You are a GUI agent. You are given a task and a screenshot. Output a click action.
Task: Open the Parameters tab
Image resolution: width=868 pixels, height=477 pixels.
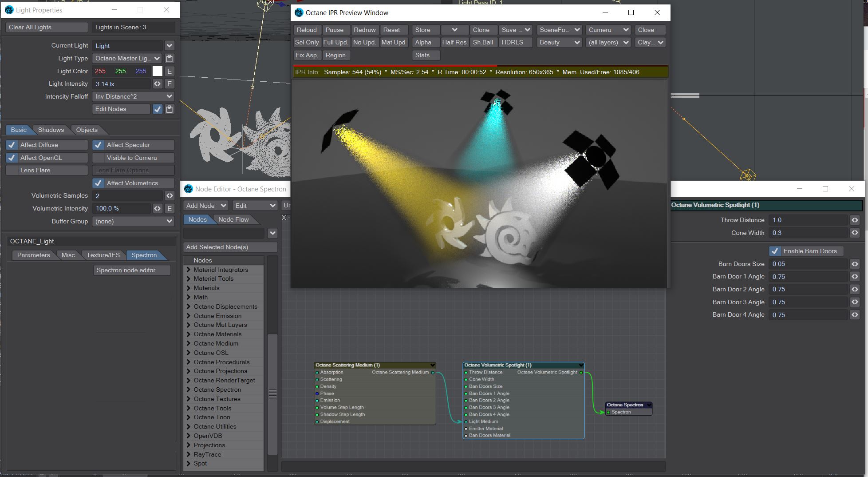click(x=33, y=255)
